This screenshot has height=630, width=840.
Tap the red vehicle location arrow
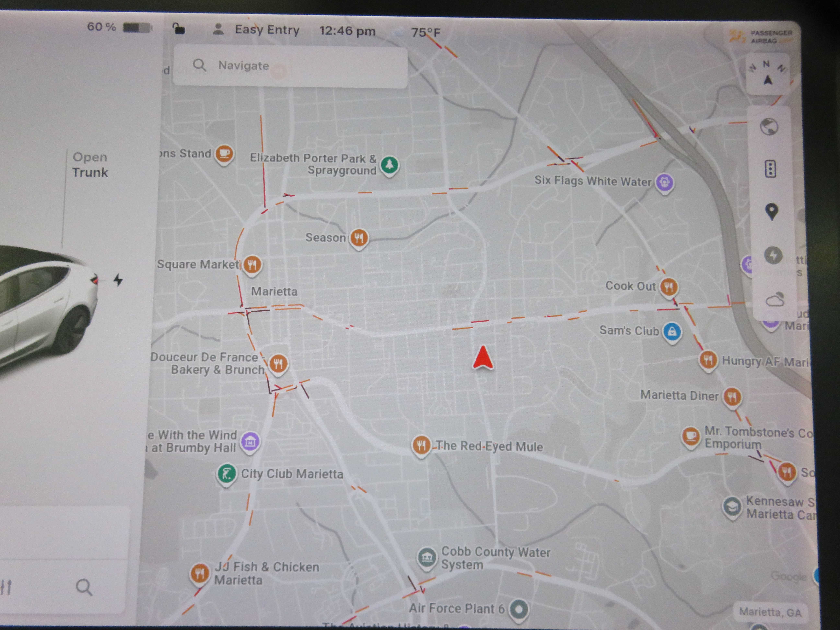coord(483,357)
